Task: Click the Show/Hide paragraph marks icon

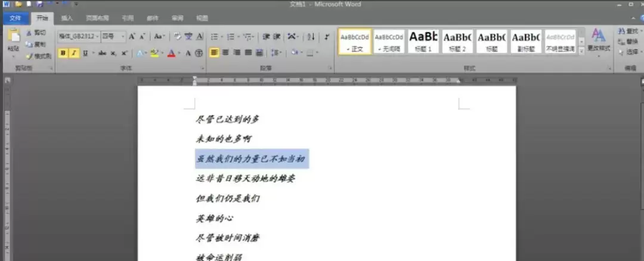Action: [327, 36]
